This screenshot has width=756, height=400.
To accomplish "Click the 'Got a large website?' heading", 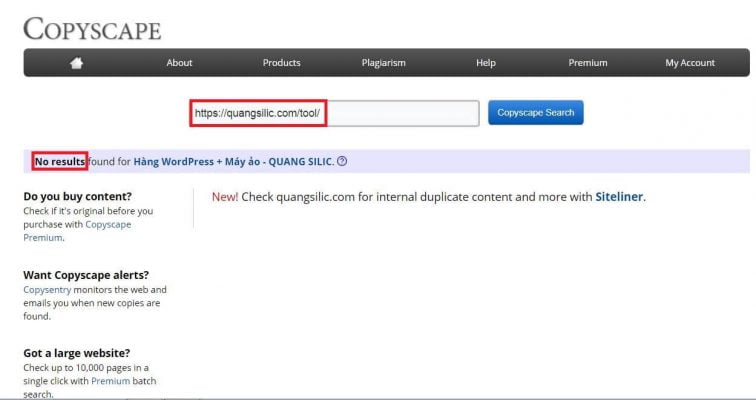I will pyautogui.click(x=77, y=353).
